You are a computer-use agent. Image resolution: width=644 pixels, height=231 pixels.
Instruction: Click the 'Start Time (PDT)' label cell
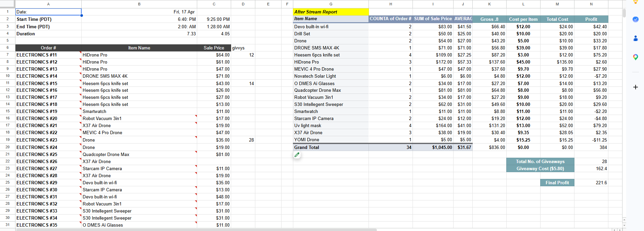pyautogui.click(x=48, y=19)
